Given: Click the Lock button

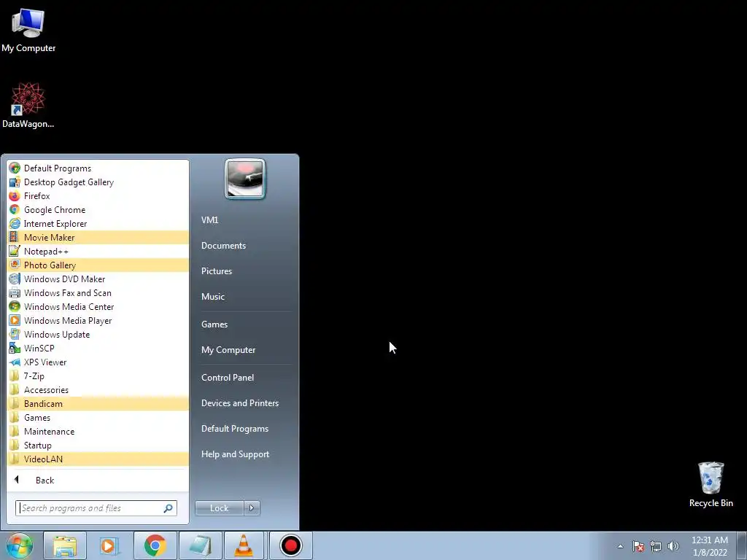Looking at the screenshot, I should 219,508.
